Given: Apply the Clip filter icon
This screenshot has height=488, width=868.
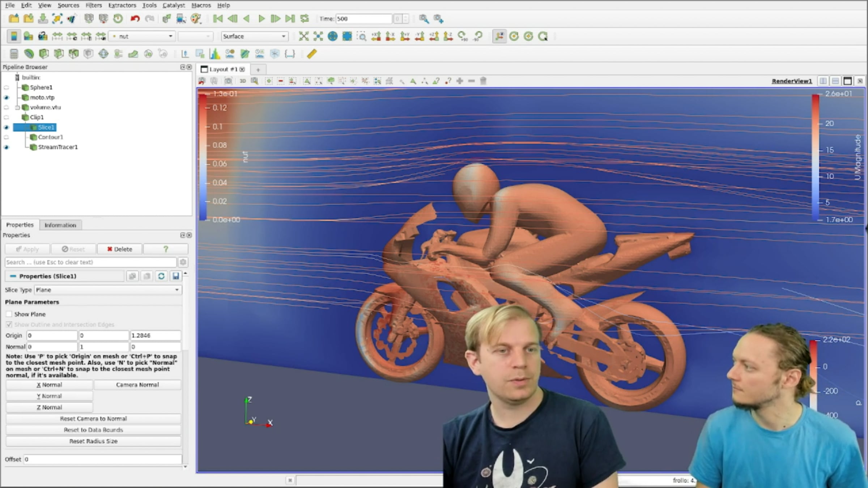Looking at the screenshot, I should point(44,54).
